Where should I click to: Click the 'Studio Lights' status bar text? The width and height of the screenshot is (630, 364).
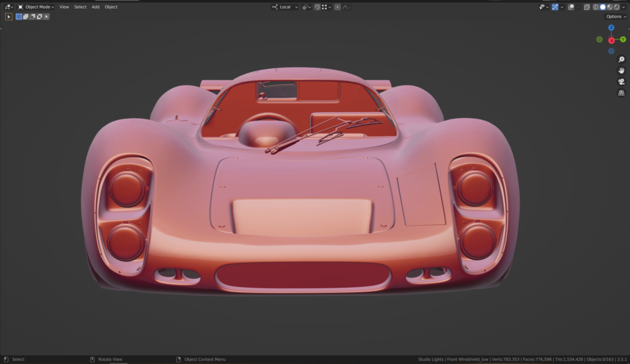coord(431,359)
